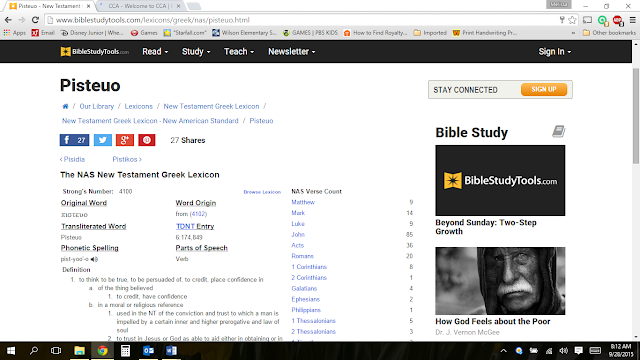
Task: Open the Our Library breadcrumb link
Action: pyautogui.click(x=97, y=106)
